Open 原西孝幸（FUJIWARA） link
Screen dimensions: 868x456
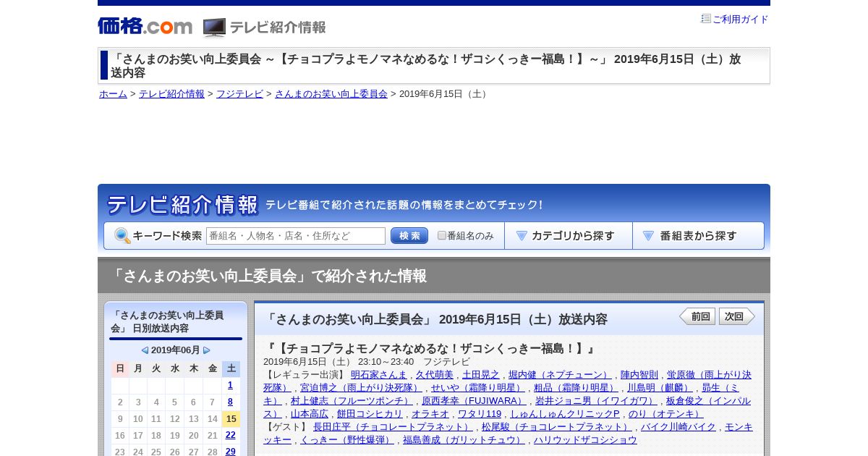(x=474, y=400)
